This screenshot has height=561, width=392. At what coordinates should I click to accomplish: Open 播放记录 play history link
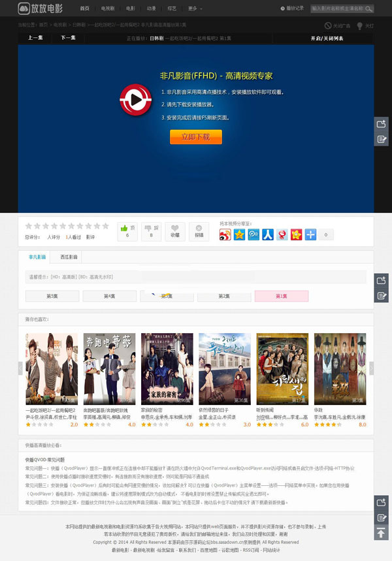pos(295,8)
